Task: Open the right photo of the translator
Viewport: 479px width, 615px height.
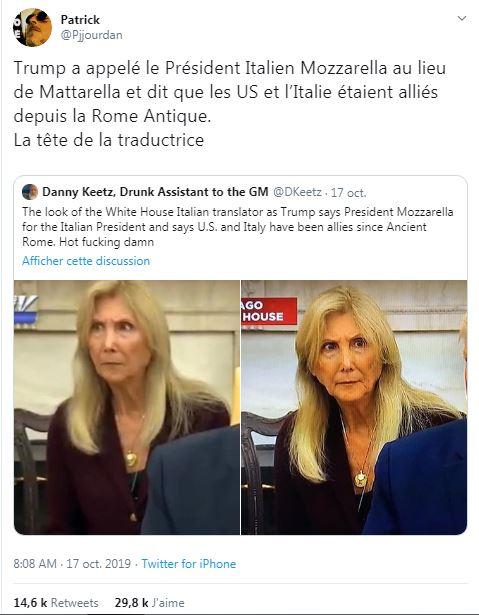Action: 354,407
